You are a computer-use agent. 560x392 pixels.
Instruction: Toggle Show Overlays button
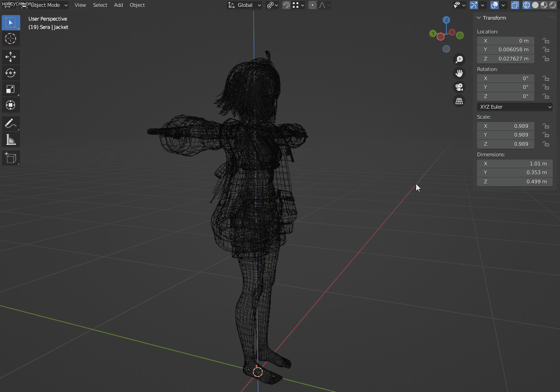pyautogui.click(x=494, y=5)
